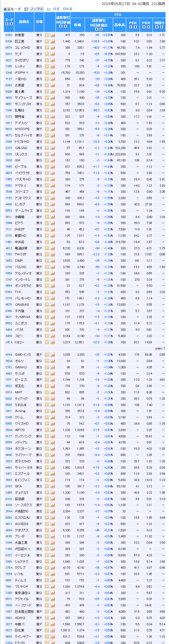169x644 pixels.
Task: Click the stock name ゲームウィズ
Action: point(23,210)
